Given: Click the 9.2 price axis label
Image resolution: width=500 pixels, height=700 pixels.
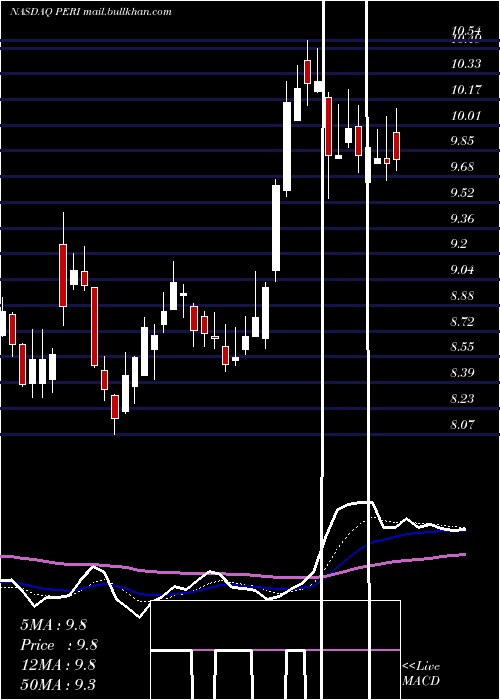Looking at the screenshot, I should (459, 244).
